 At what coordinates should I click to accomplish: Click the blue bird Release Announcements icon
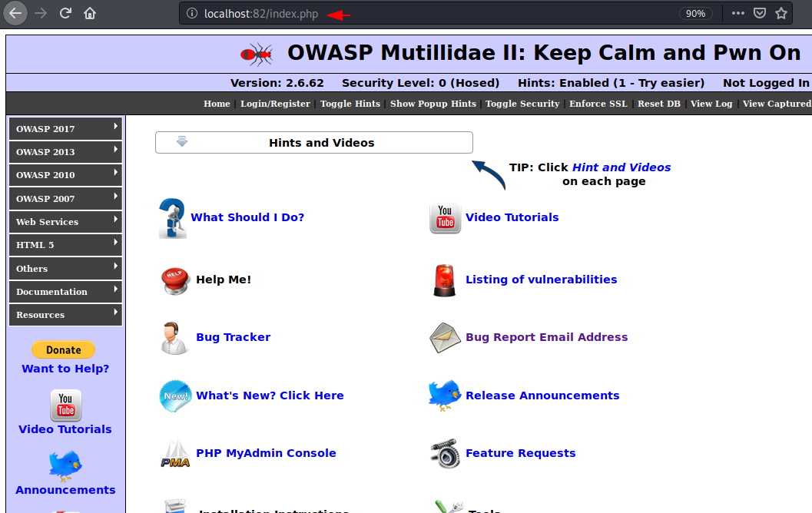445,396
